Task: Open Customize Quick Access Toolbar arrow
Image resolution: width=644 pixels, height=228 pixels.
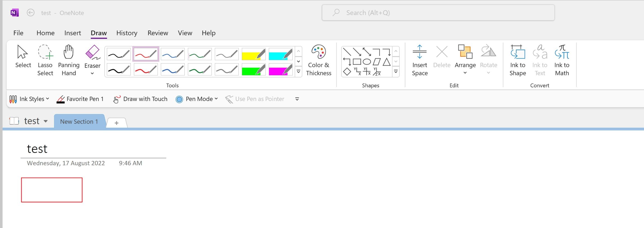Action: click(x=297, y=99)
